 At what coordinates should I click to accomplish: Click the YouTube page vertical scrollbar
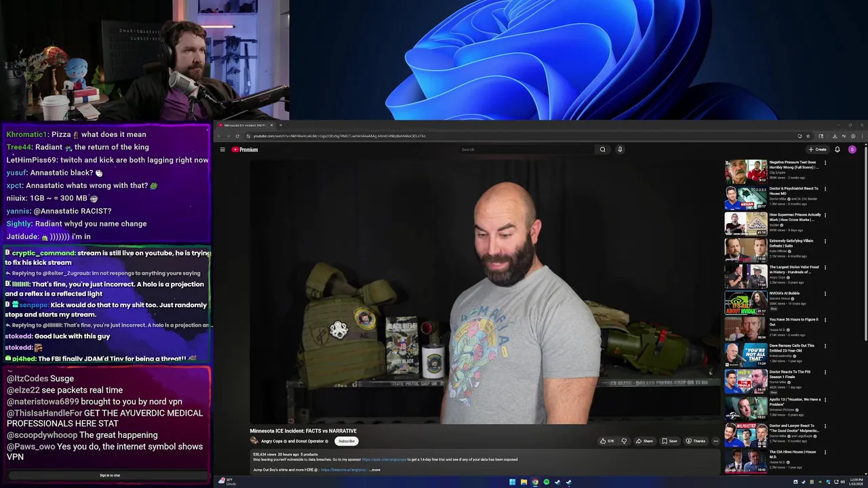click(865, 244)
